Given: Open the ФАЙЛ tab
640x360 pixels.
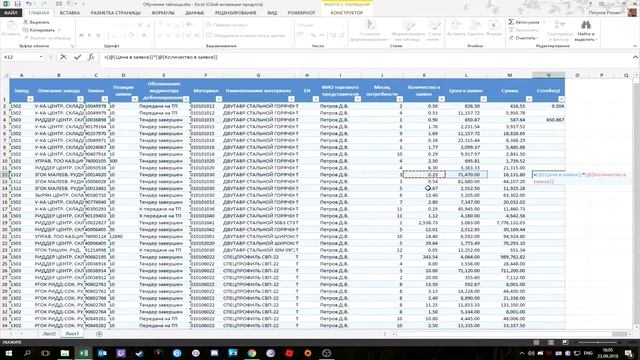Looking at the screenshot, I should (11, 13).
